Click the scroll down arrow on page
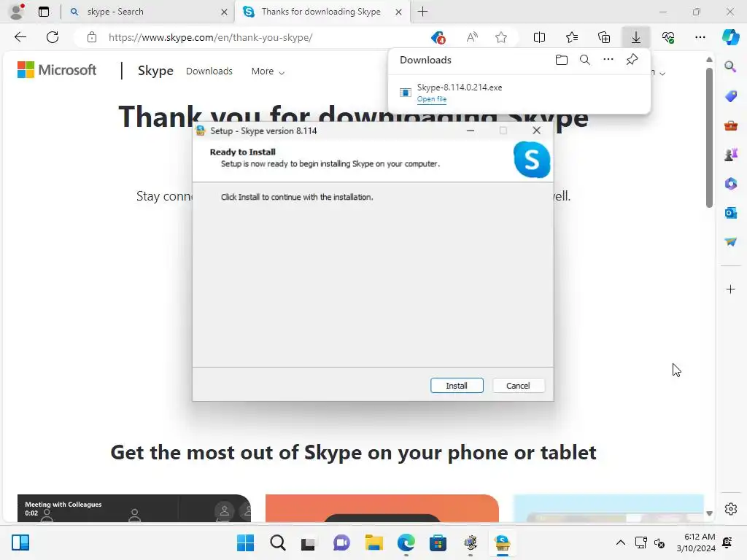This screenshot has width=747, height=560. click(x=709, y=513)
